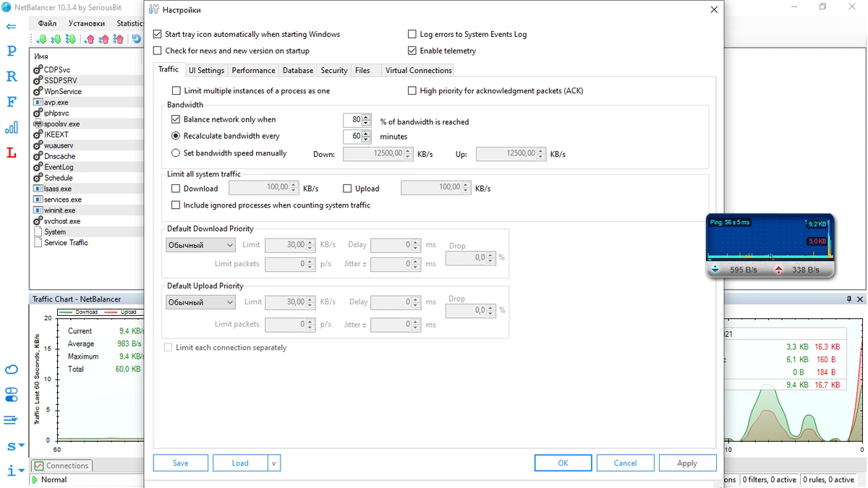Click the upload arrow icon on tray widget
868x488 pixels.
point(778,270)
